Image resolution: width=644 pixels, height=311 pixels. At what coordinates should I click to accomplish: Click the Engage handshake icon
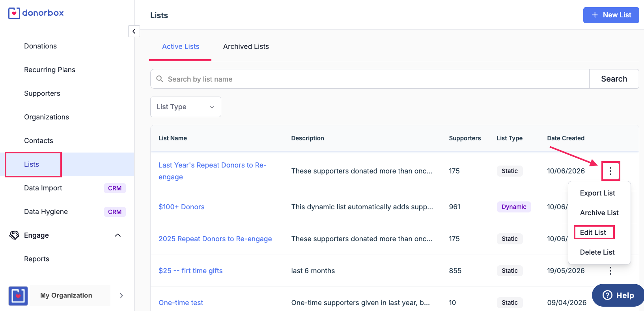pos(14,235)
